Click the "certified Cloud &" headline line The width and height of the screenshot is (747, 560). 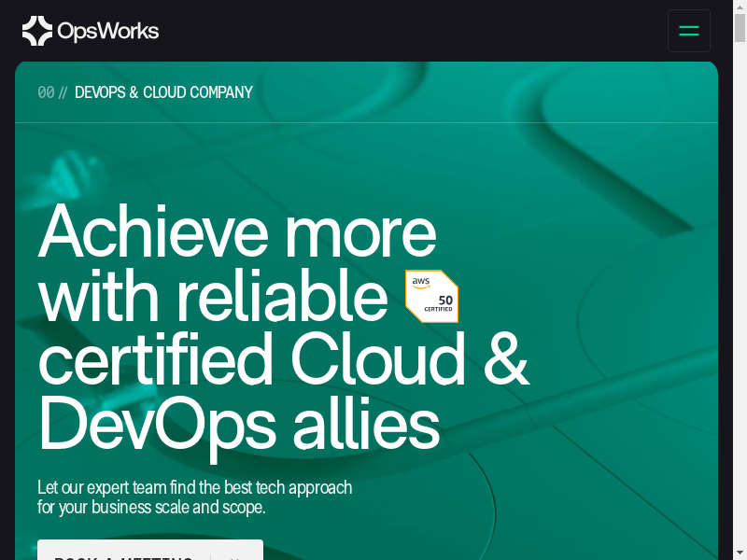click(283, 359)
